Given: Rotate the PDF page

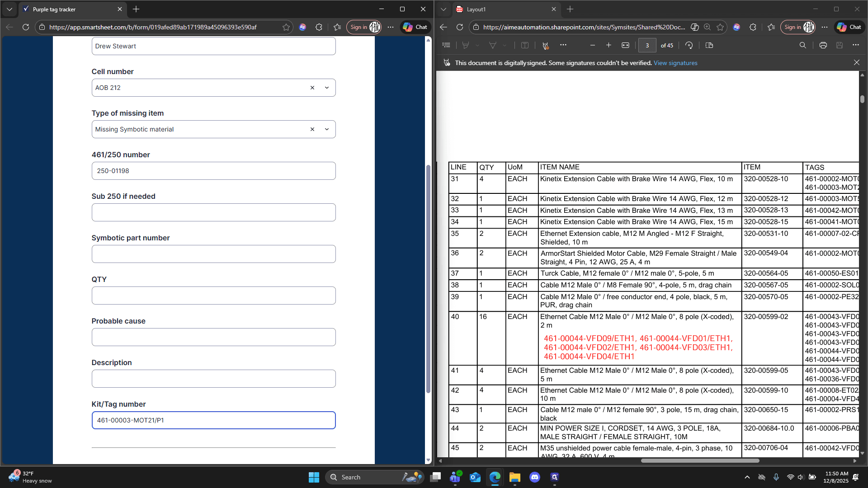Looking at the screenshot, I should 689,45.
